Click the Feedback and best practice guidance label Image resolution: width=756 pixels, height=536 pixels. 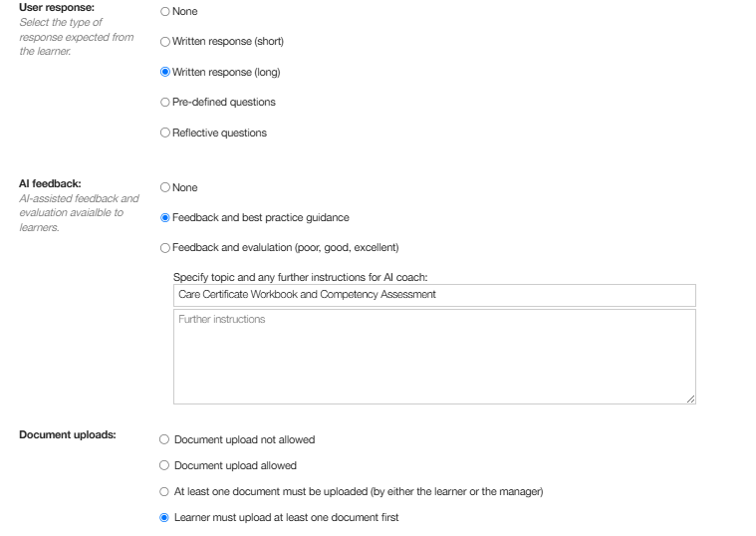tap(261, 217)
